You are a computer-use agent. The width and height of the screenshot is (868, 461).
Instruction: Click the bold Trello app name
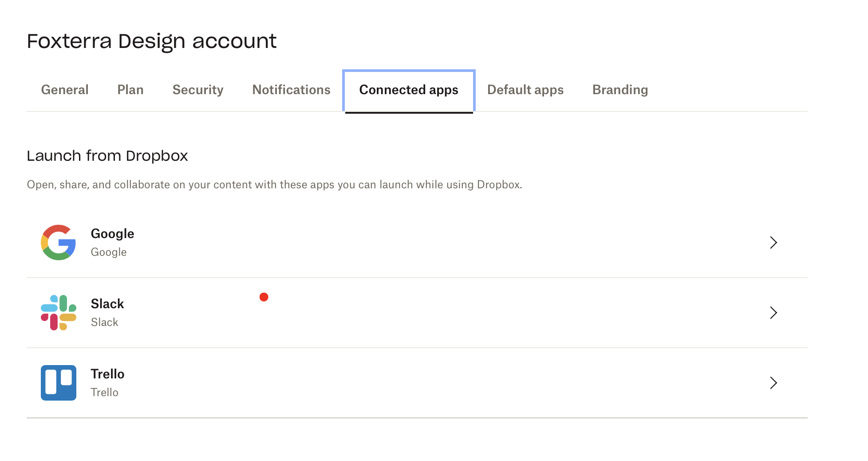click(x=107, y=374)
